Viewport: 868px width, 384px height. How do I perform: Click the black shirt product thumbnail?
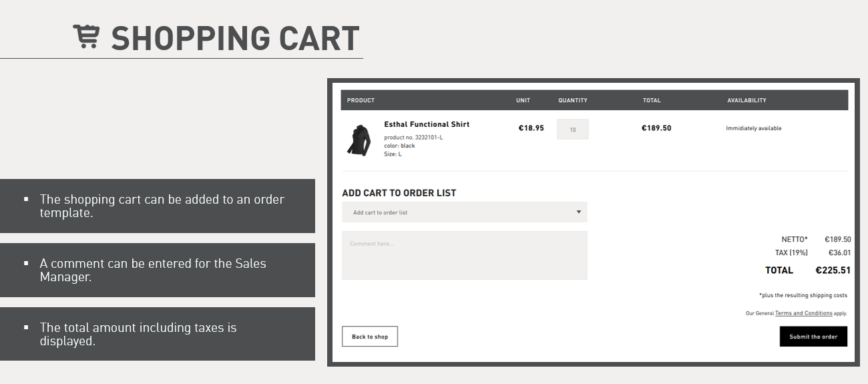[359, 140]
